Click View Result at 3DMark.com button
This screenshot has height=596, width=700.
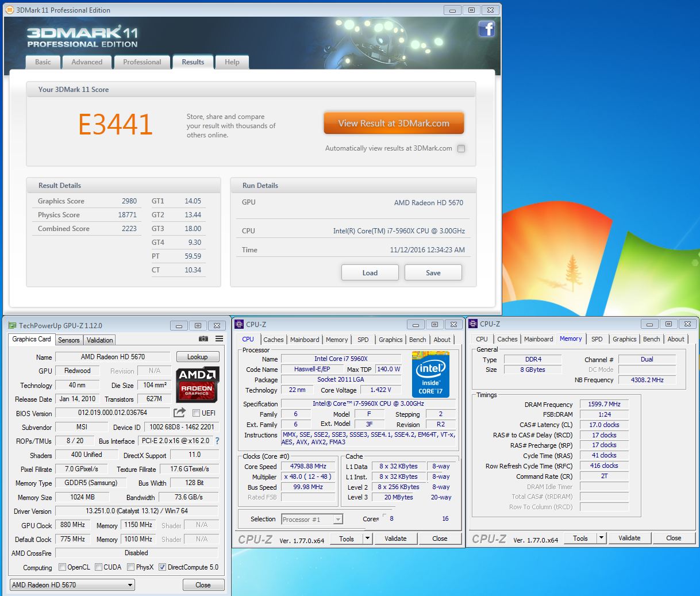394,123
